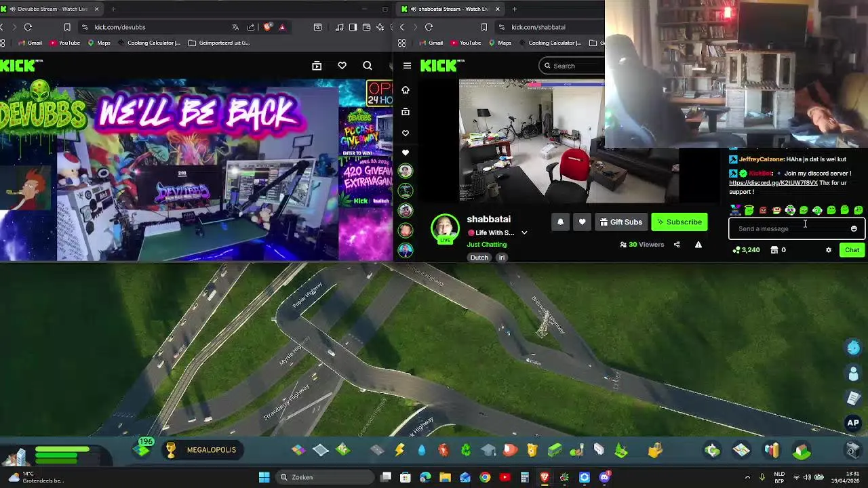868x488 pixels.
Task: Share shabbatai stream via share icon
Action: pos(677,245)
